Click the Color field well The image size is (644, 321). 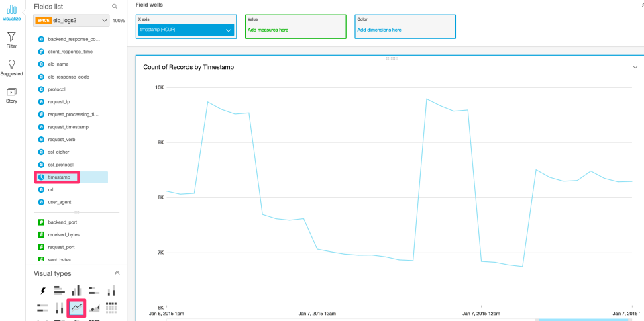point(405,27)
